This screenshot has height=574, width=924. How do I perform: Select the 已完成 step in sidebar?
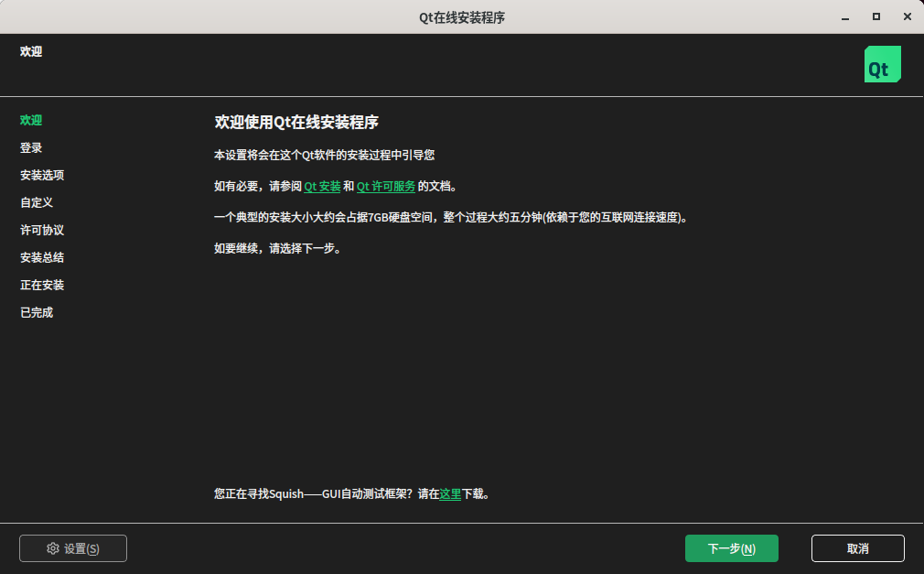coord(37,313)
